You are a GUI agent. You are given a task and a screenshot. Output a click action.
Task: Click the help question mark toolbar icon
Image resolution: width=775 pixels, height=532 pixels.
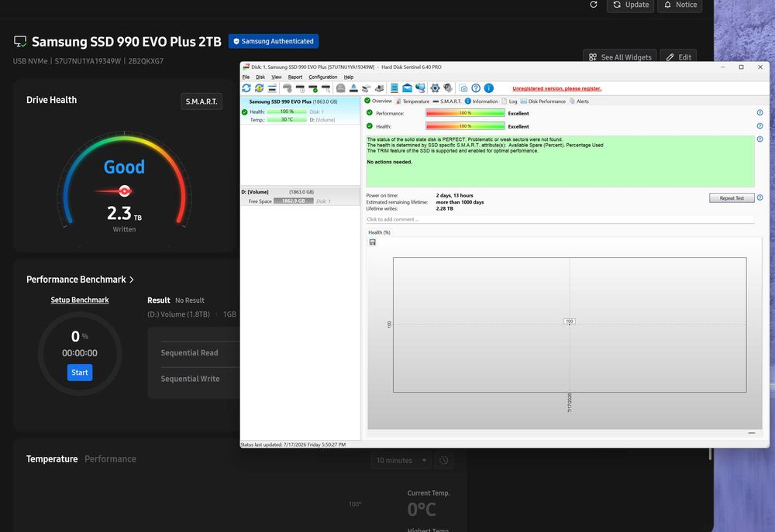click(476, 88)
